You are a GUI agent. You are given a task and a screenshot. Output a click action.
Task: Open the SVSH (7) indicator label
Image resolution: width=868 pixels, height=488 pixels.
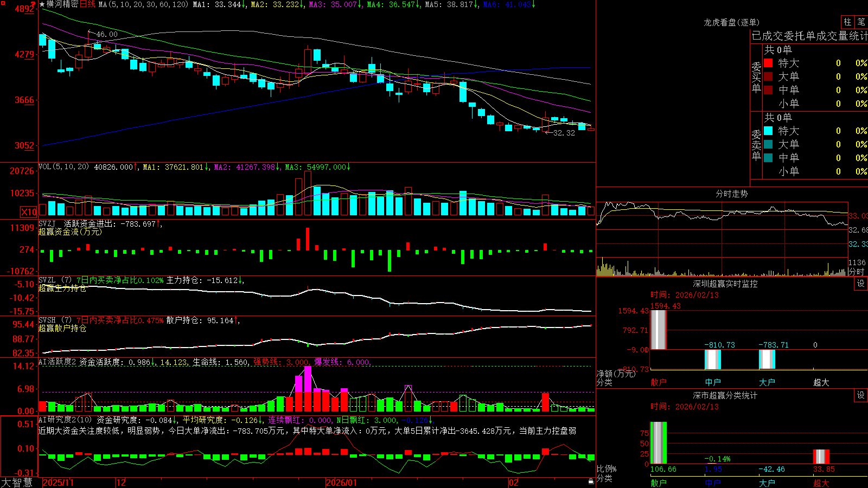coord(55,320)
